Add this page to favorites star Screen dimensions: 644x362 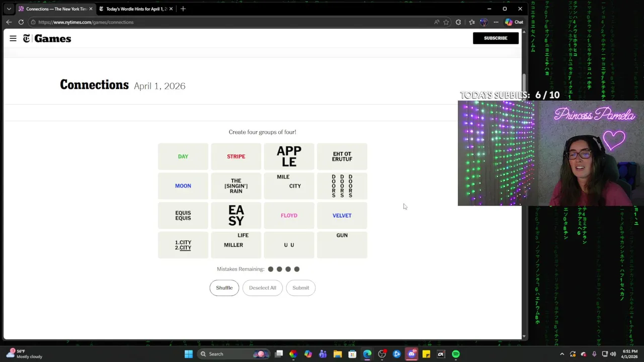(446, 22)
